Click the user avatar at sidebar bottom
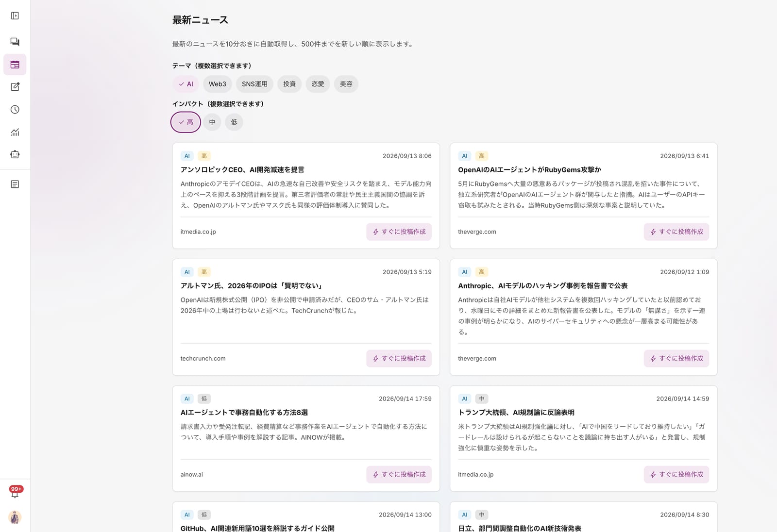The height and width of the screenshot is (532, 777). click(x=15, y=517)
